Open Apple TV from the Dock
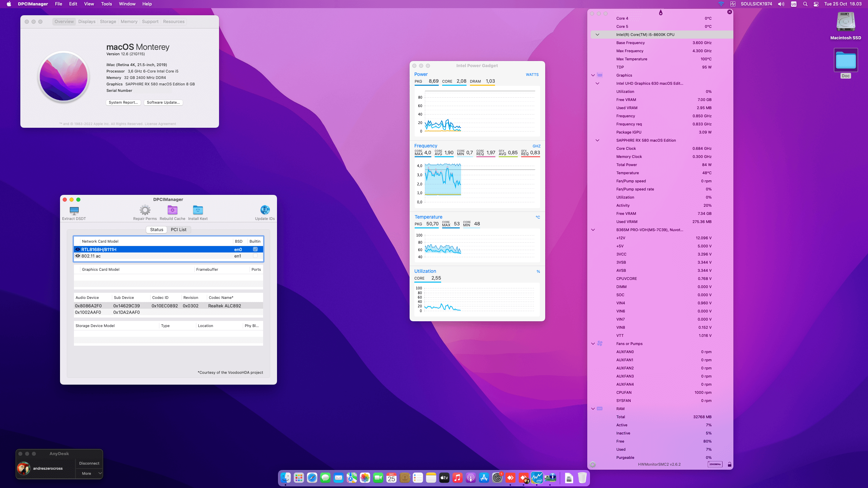The height and width of the screenshot is (488, 868). (444, 478)
